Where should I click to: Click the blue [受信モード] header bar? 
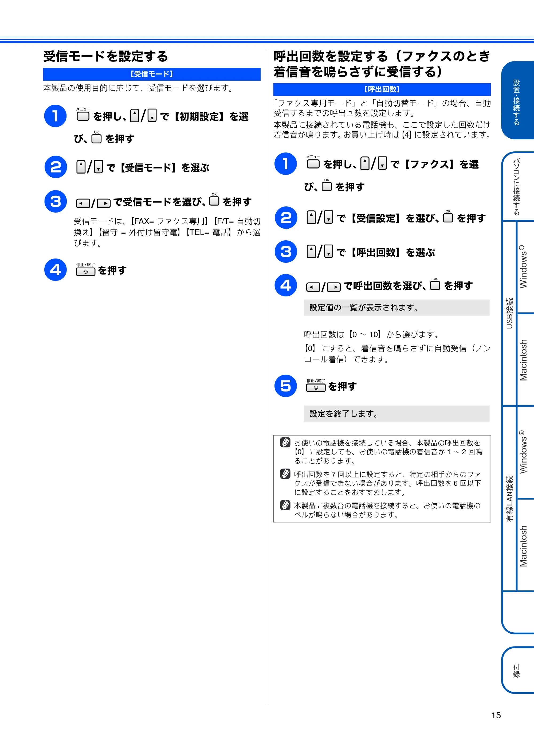click(152, 74)
